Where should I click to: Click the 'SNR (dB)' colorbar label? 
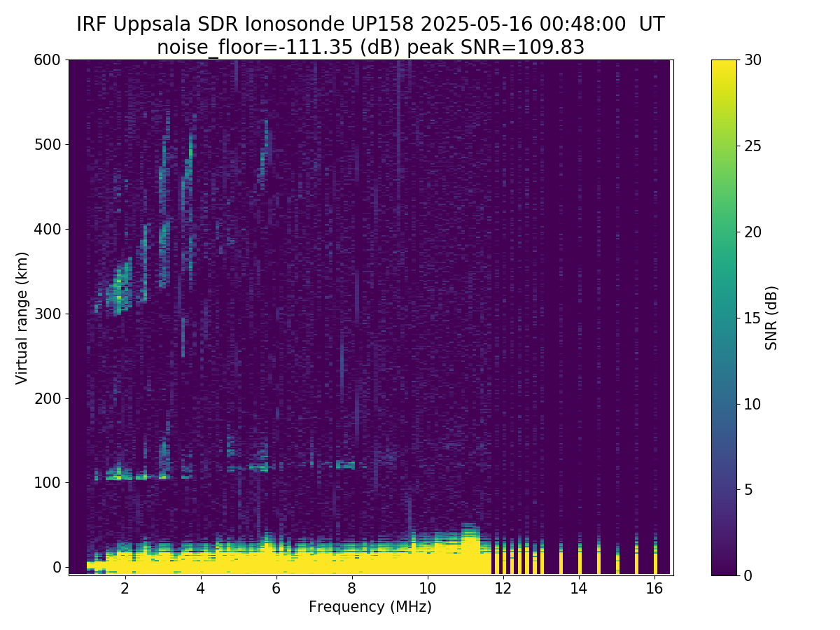(x=771, y=318)
